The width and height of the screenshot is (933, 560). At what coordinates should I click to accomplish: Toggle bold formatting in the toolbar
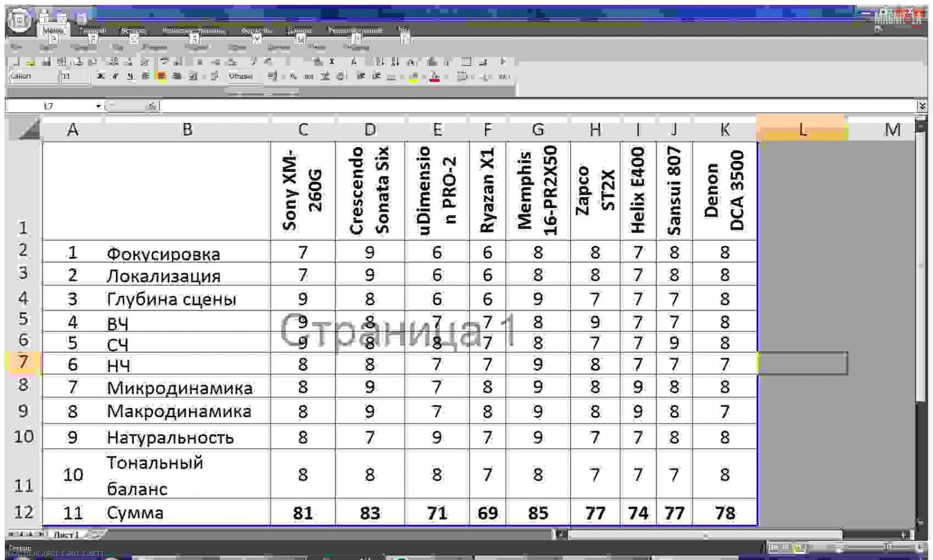(100, 76)
